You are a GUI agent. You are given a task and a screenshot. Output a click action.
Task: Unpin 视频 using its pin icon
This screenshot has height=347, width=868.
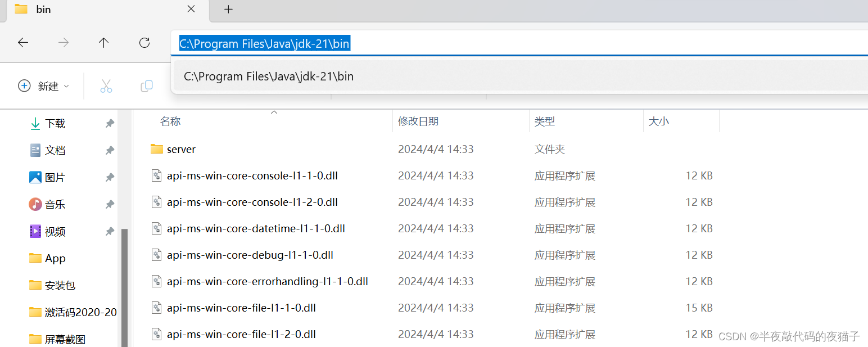110,231
